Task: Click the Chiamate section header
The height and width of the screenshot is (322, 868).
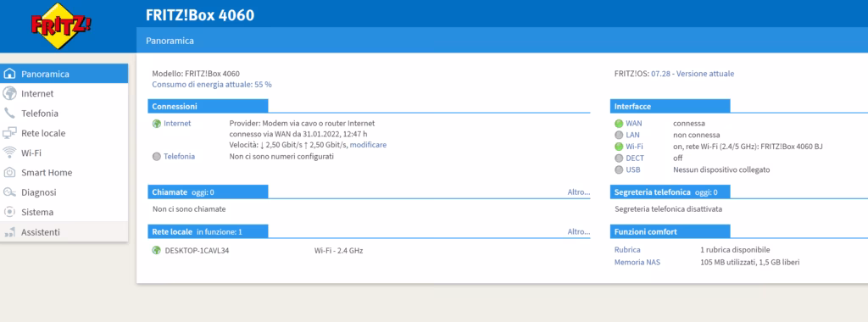Action: tap(209, 192)
